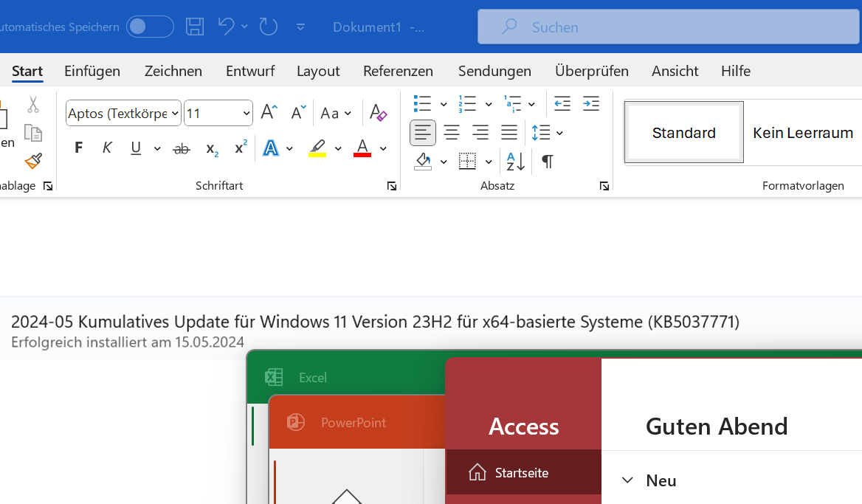This screenshot has height=504, width=862.
Task: Apply text effects with the blue A icon
Action: [270, 148]
